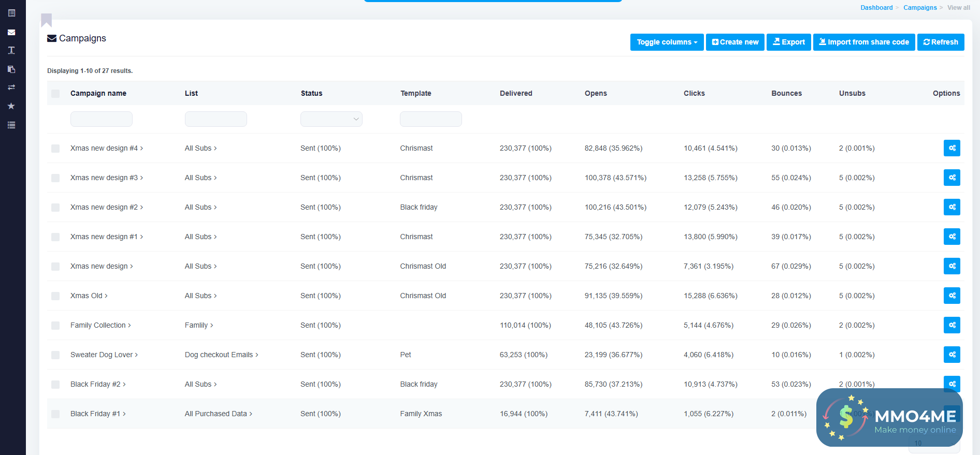Image resolution: width=980 pixels, height=455 pixels.
Task: Click the transfer arrows sidebar icon
Action: point(11,87)
